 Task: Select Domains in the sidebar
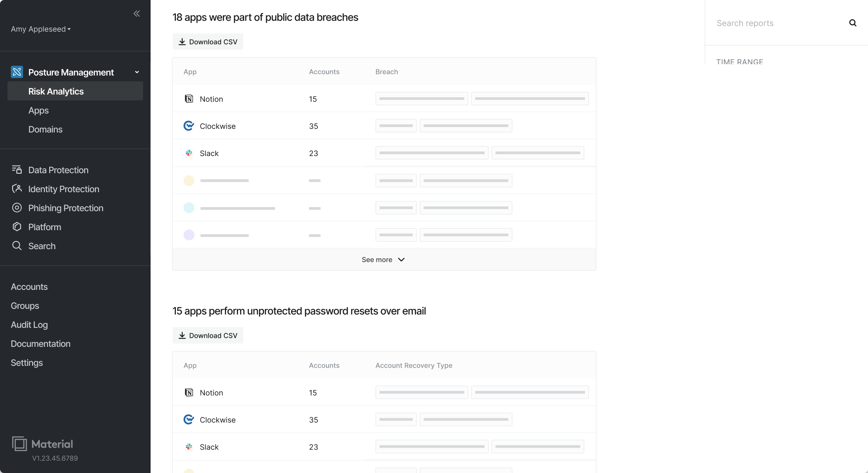pyautogui.click(x=45, y=129)
